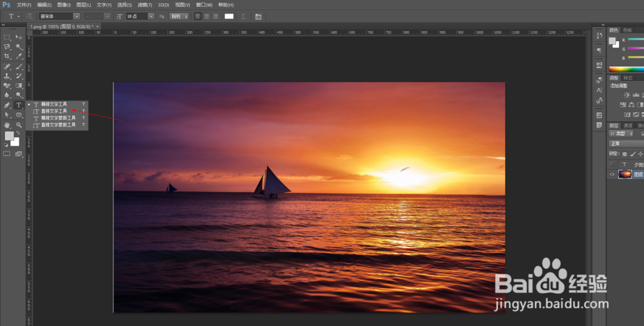Image resolution: width=644 pixels, height=326 pixels.
Task: Open the 图像(I) menu
Action: (x=64, y=5)
